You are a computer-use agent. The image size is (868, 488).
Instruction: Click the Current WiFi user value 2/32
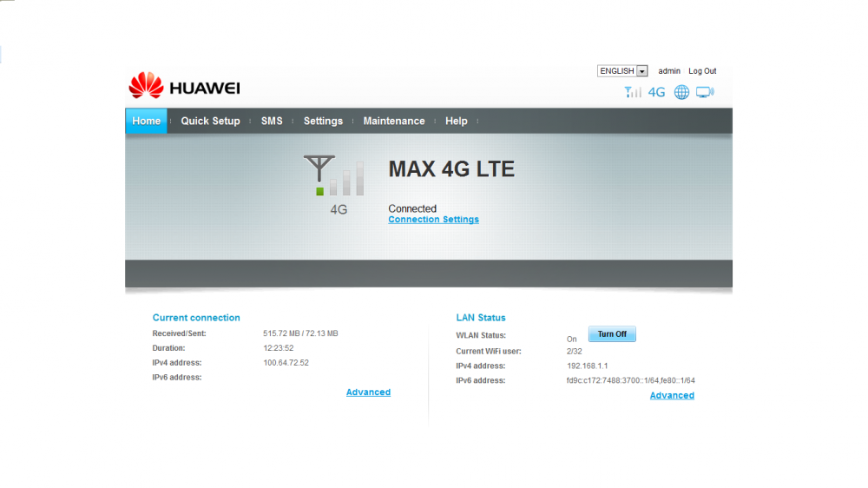[574, 351]
